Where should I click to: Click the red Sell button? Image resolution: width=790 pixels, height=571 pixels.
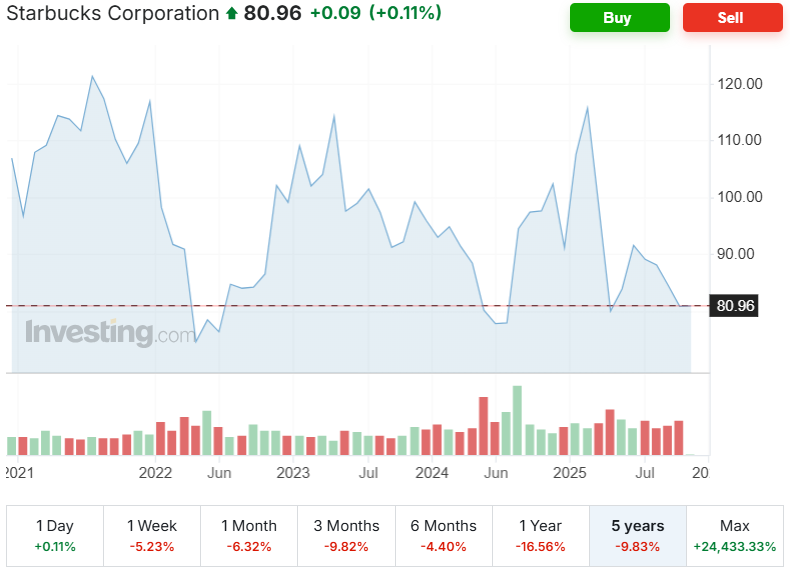pos(733,18)
